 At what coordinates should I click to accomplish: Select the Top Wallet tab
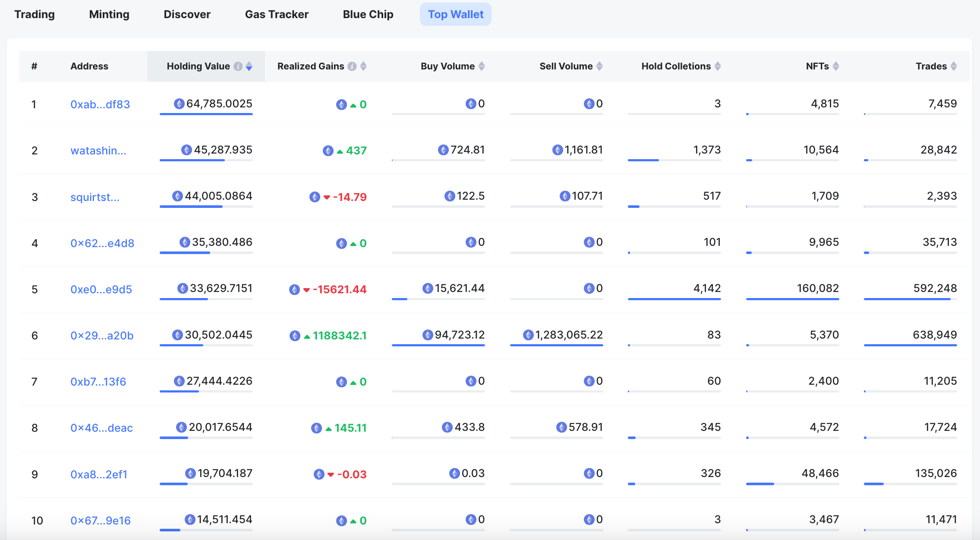pyautogui.click(x=456, y=14)
